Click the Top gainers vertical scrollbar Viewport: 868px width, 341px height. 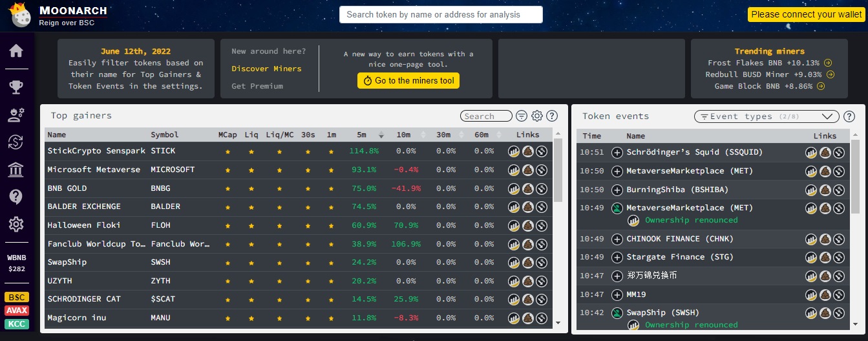pos(558,171)
